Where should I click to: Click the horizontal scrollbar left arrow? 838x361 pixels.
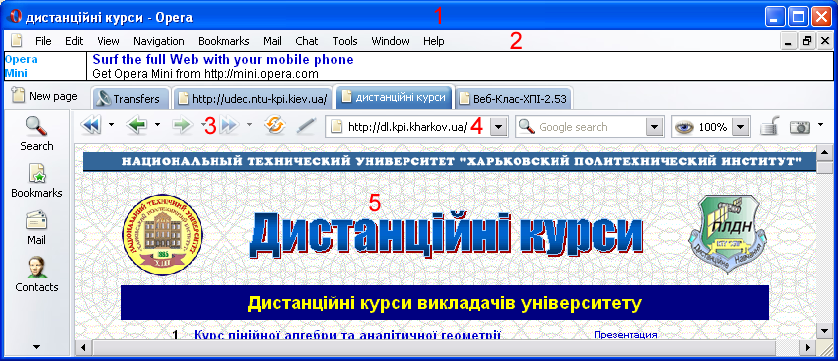pyautogui.click(x=83, y=348)
